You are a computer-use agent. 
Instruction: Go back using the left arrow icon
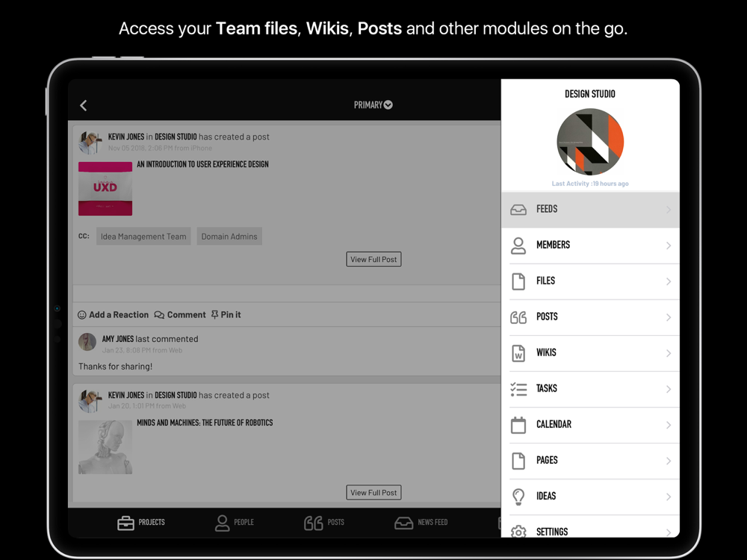[x=84, y=105]
